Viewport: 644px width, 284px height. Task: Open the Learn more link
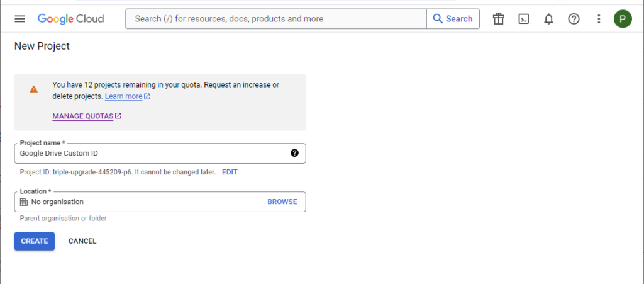tap(128, 96)
